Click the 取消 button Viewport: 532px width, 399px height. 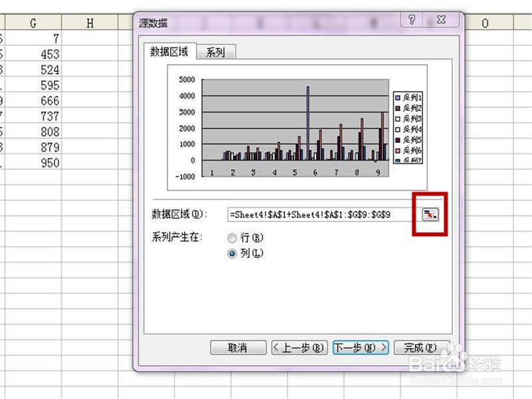[238, 347]
